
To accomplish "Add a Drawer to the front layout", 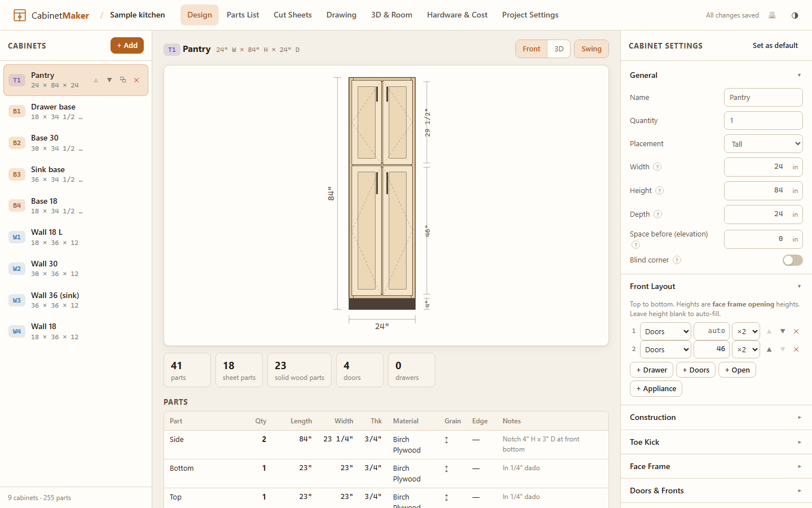I will click(651, 370).
